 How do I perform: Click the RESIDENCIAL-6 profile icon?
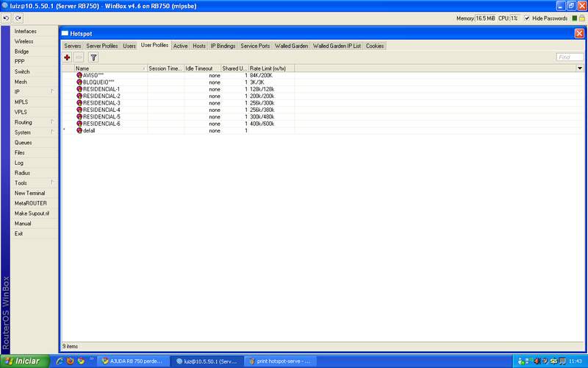(x=79, y=123)
